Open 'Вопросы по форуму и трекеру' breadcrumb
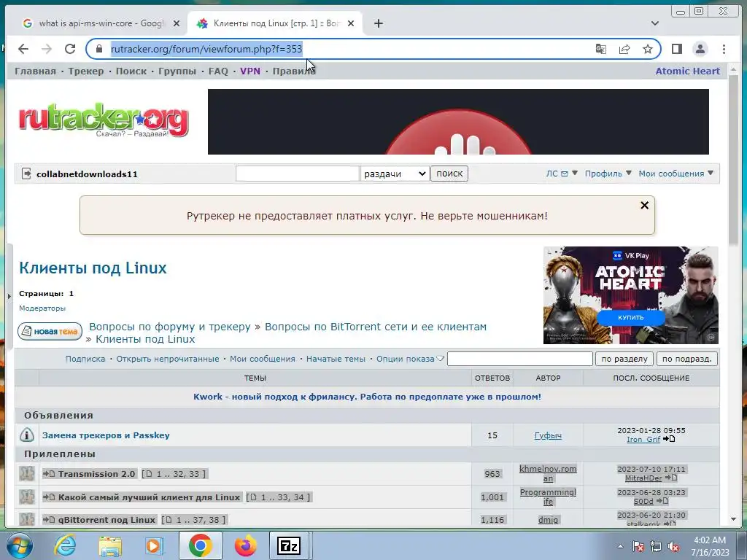 (169, 327)
